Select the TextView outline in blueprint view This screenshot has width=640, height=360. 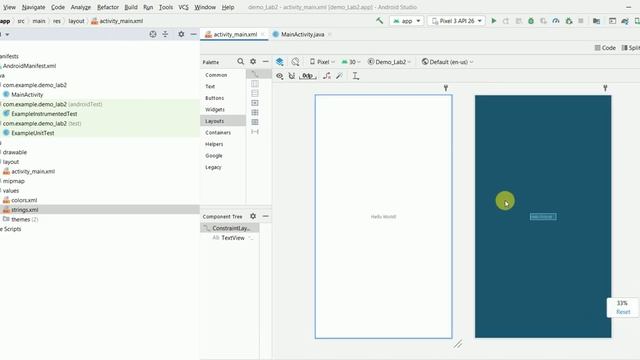[x=543, y=217]
